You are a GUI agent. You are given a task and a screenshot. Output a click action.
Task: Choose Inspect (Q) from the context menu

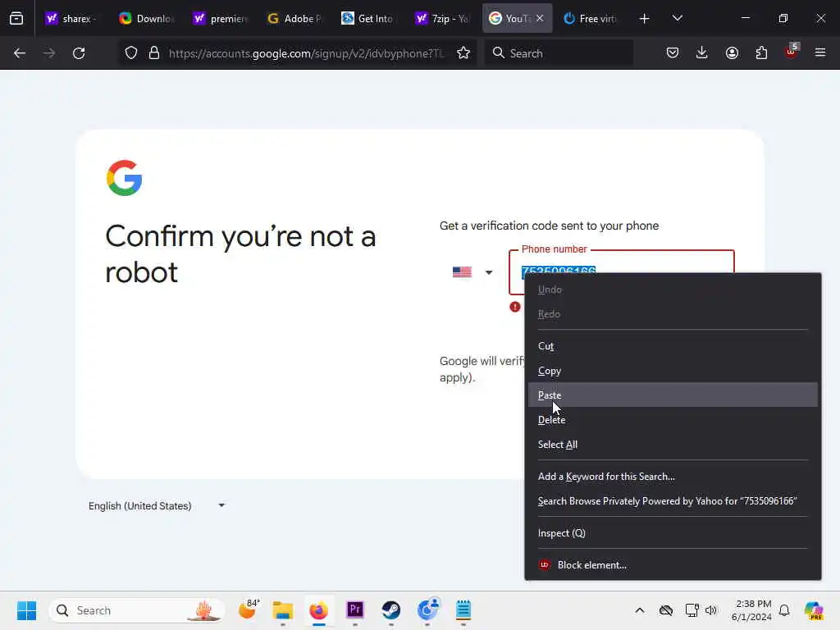click(x=673, y=533)
